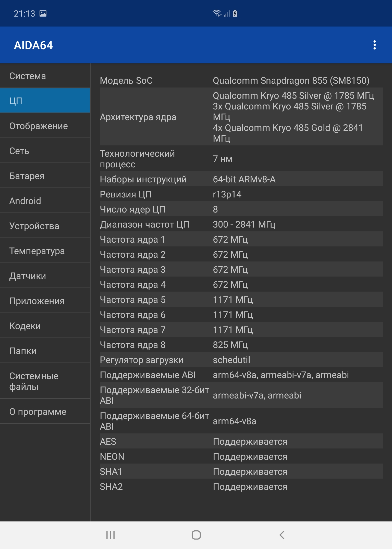Tap the cellular signal bars icon
The height and width of the screenshot is (549, 392).
click(x=227, y=14)
